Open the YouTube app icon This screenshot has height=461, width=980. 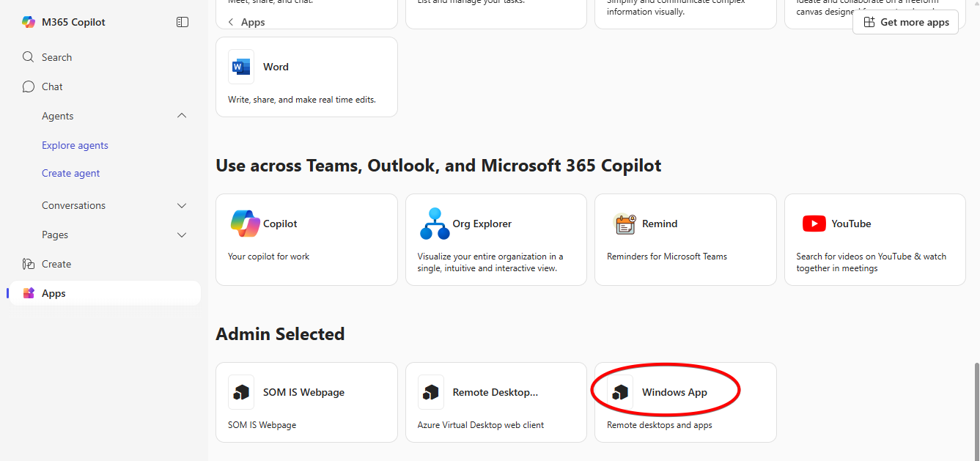pyautogui.click(x=814, y=224)
